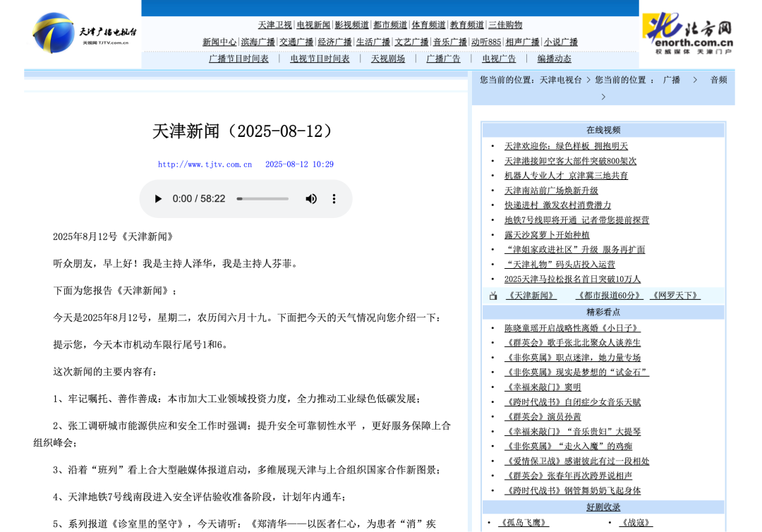Open 《群英会》张春年再次跨界说相声

568,476
